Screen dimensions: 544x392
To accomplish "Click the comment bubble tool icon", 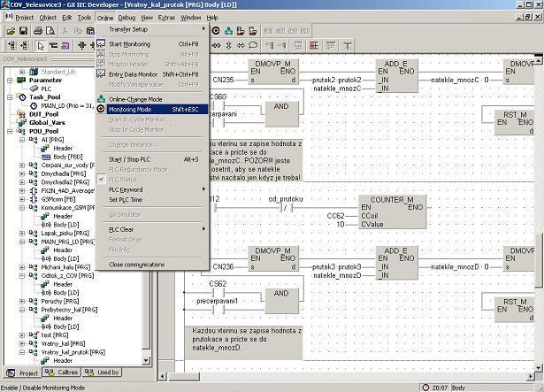I will [x=253, y=45].
